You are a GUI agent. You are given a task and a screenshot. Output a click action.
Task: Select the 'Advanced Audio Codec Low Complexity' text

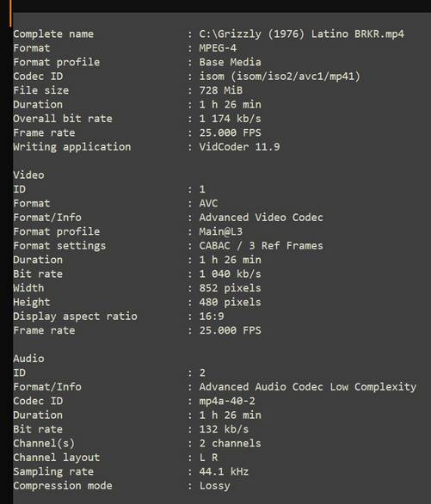pyautogui.click(x=308, y=387)
